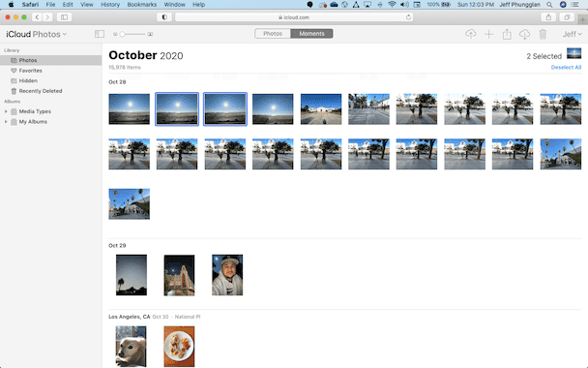
Task: Delete selected photos with trash icon
Action: coord(543,34)
